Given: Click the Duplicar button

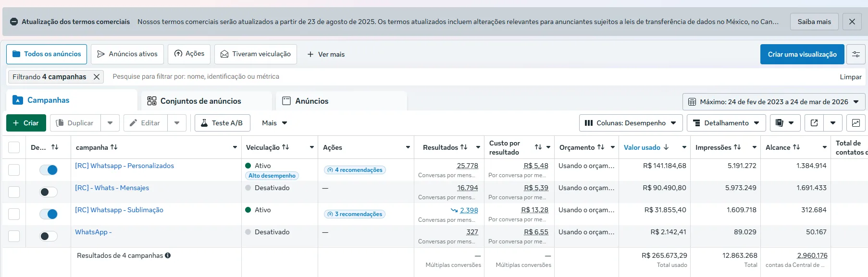Looking at the screenshot, I should pyautogui.click(x=75, y=123).
